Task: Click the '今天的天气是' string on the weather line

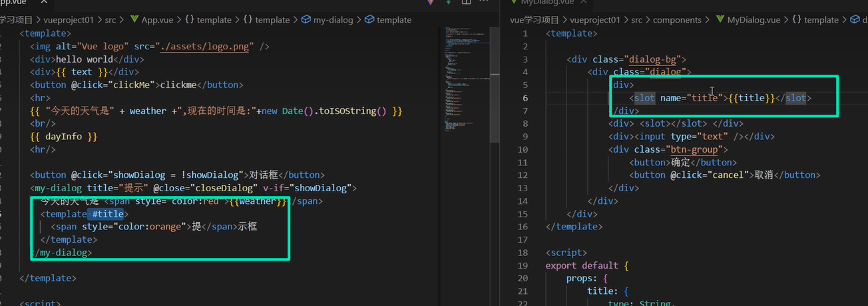Action: click(79, 111)
